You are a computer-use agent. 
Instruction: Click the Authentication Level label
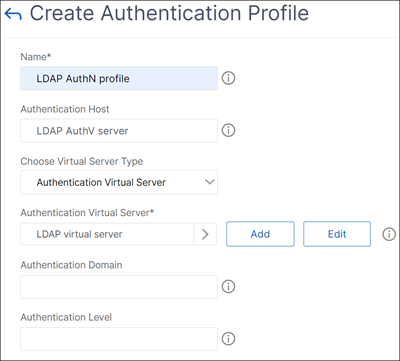coord(66,317)
